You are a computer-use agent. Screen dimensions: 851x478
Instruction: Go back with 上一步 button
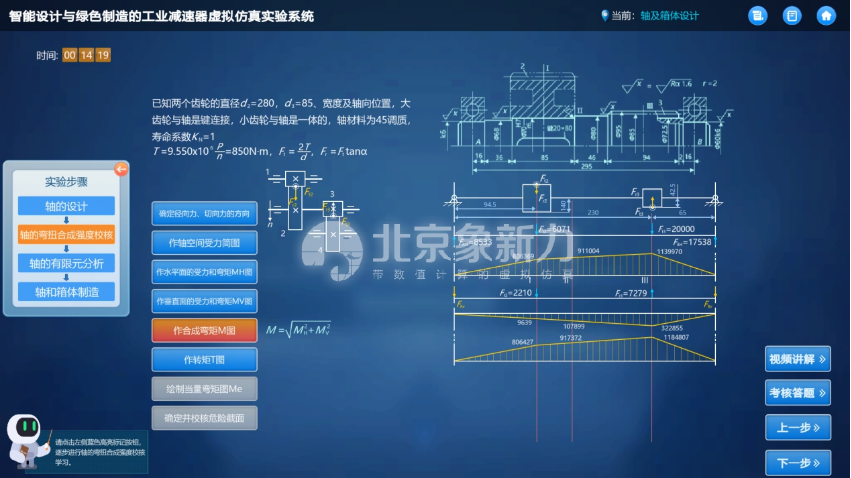pyautogui.click(x=797, y=427)
